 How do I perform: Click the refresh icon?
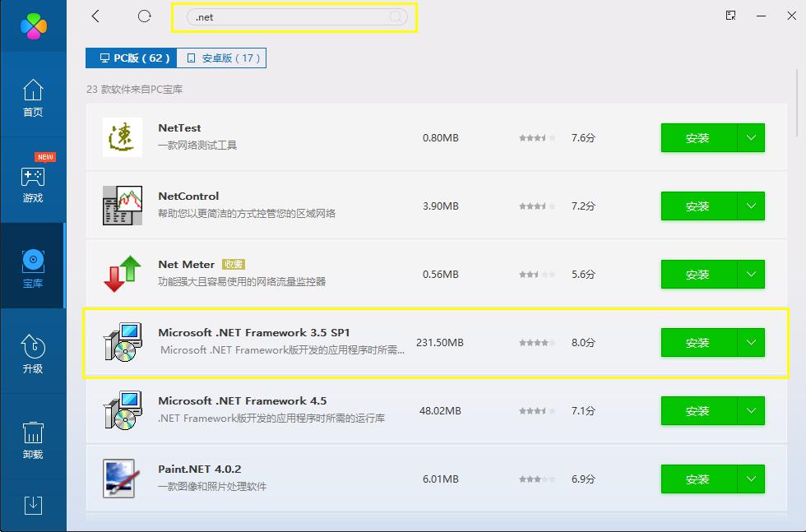point(145,16)
